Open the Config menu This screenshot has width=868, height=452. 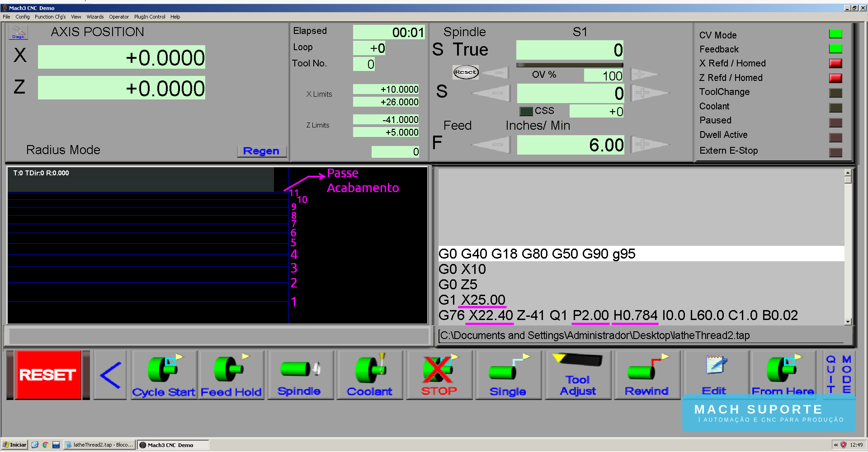tap(23, 17)
